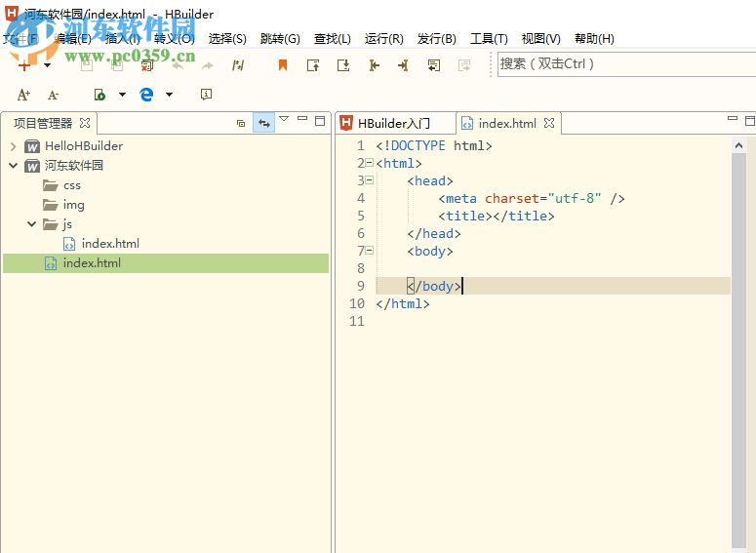
Task: Open the 运行(R) menu
Action: (x=383, y=39)
